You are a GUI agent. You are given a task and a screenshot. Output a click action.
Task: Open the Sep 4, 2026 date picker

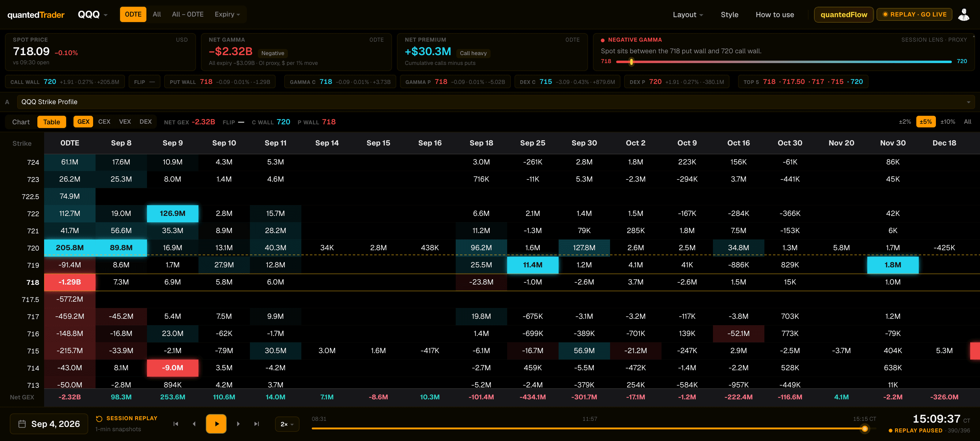pyautogui.click(x=49, y=424)
